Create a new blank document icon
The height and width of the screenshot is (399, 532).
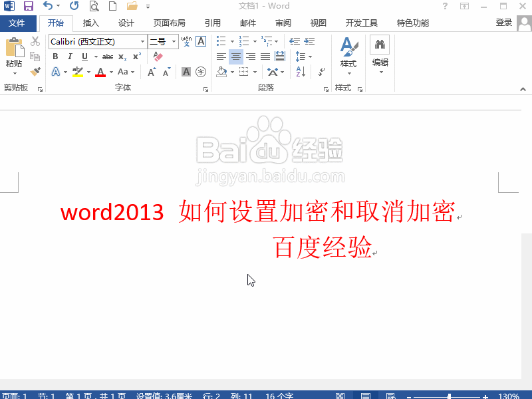[112, 6]
